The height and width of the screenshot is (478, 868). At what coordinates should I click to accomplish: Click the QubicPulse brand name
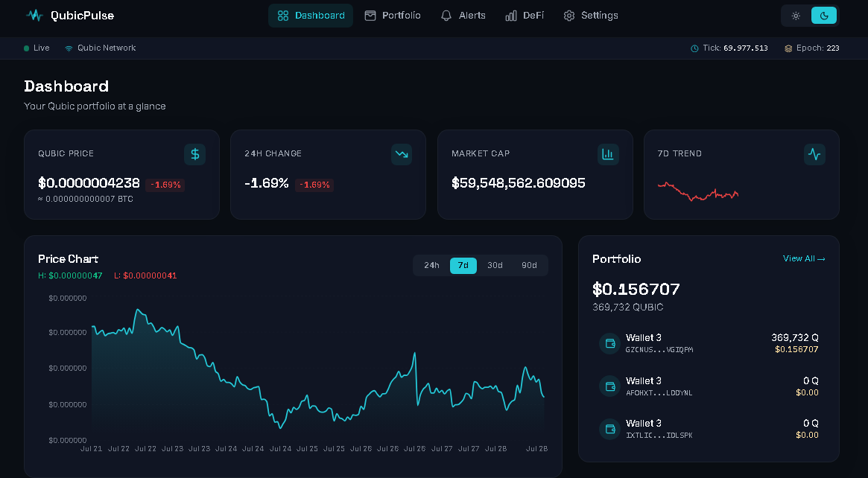click(x=83, y=16)
